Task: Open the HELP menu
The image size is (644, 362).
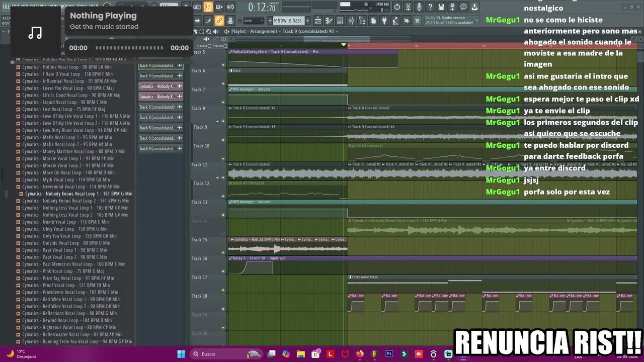Action: click(94, 6)
